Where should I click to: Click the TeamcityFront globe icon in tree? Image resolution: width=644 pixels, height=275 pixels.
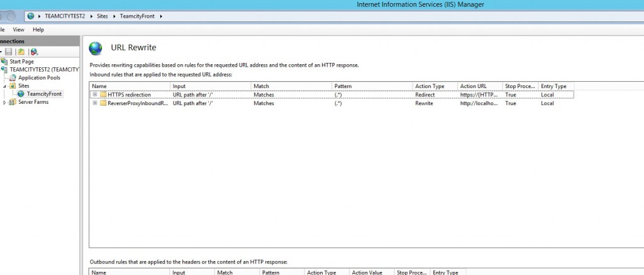pyautogui.click(x=21, y=94)
